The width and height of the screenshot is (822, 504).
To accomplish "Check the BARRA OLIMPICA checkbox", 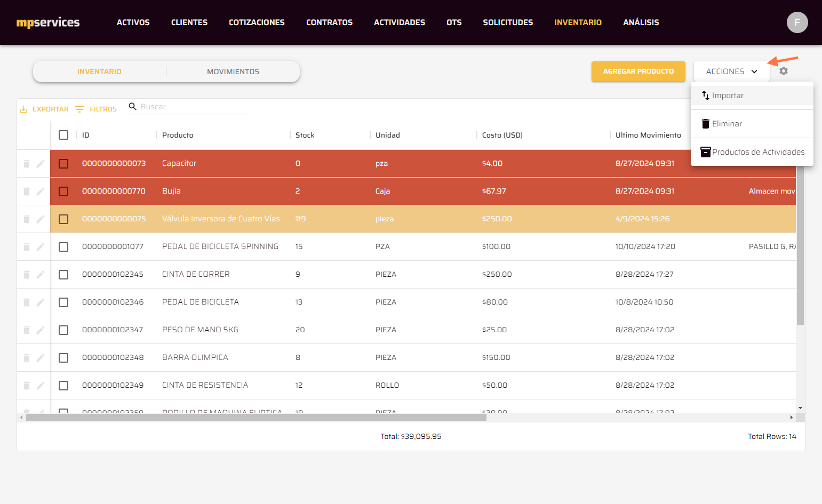I will click(63, 358).
